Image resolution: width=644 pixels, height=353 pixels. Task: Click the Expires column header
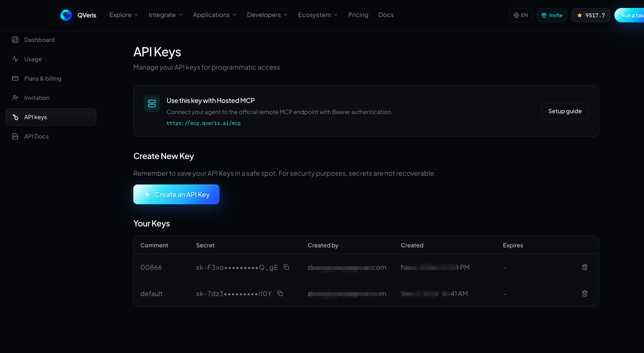(x=513, y=245)
